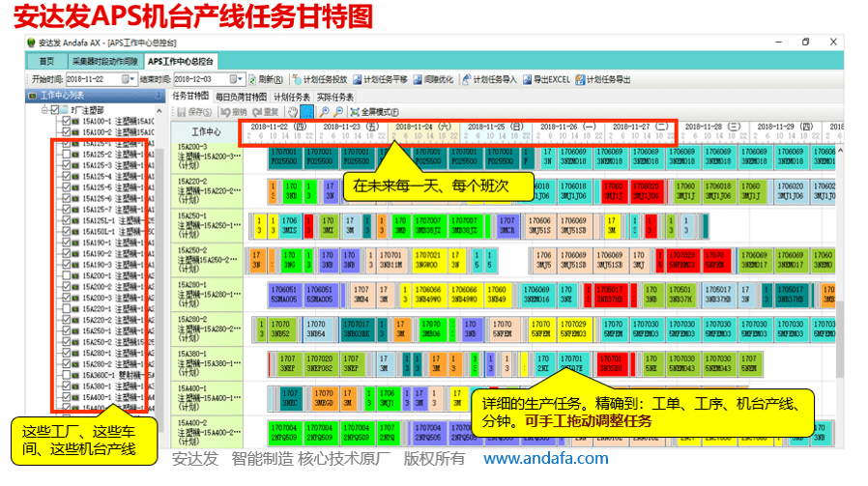Click the zoom out magnifier icon
Viewport: 868px width, 486px height.
click(x=337, y=112)
